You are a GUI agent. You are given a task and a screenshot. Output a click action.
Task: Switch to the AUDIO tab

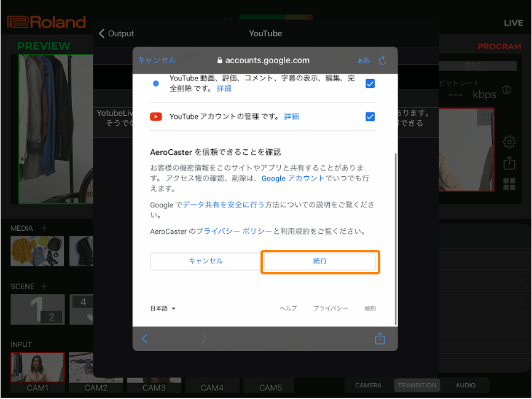(466, 385)
